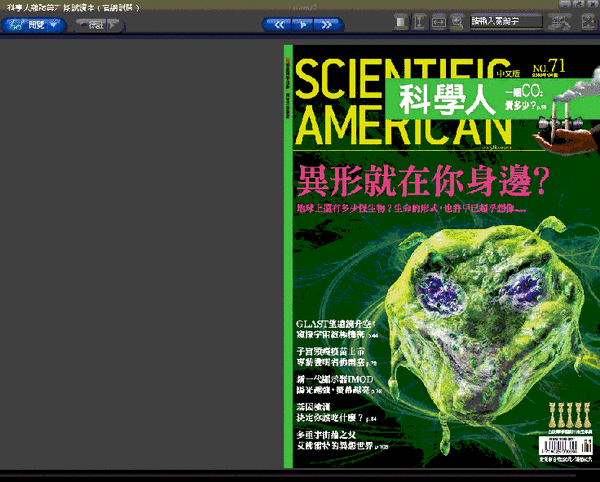Focus the keyword search input field

(506, 21)
